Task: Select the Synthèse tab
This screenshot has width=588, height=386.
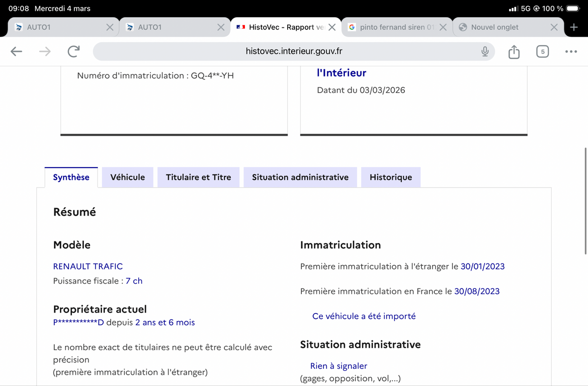Action: (x=71, y=177)
